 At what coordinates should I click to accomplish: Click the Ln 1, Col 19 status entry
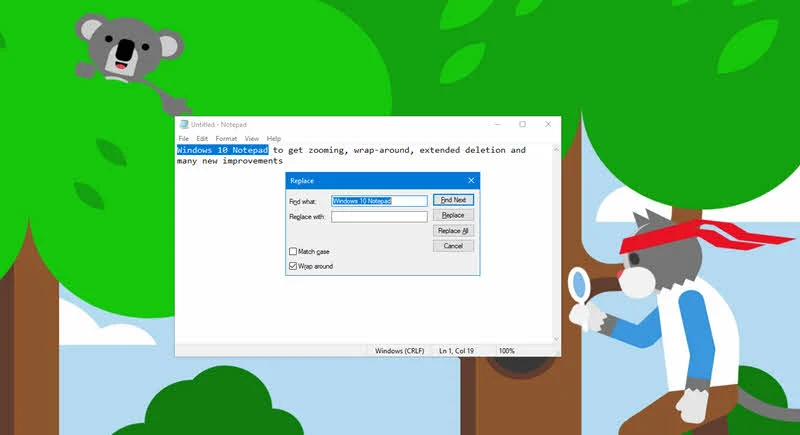pyautogui.click(x=456, y=351)
